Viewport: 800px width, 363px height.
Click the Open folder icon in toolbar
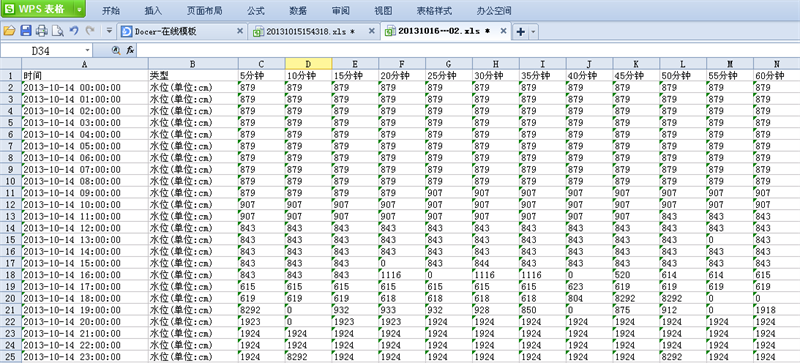(9, 32)
